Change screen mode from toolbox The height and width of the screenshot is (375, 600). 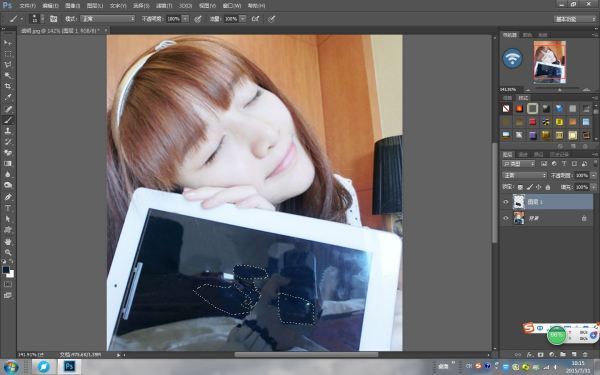click(x=8, y=295)
